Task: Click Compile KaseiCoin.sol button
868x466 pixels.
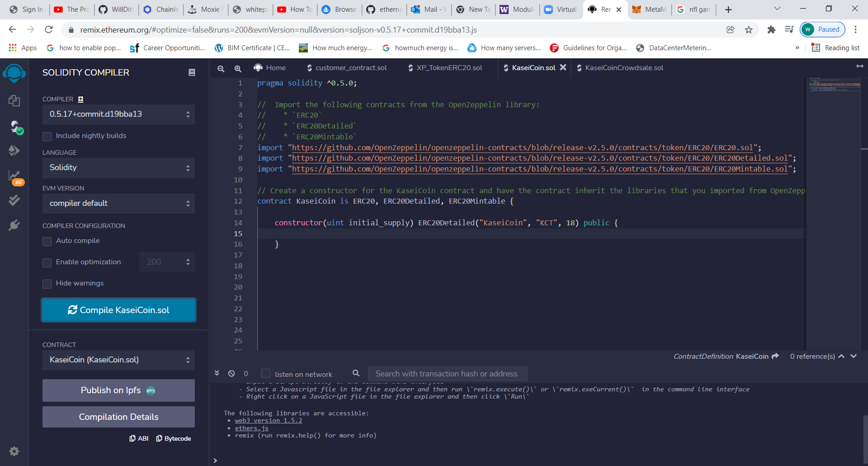Action: click(x=118, y=310)
